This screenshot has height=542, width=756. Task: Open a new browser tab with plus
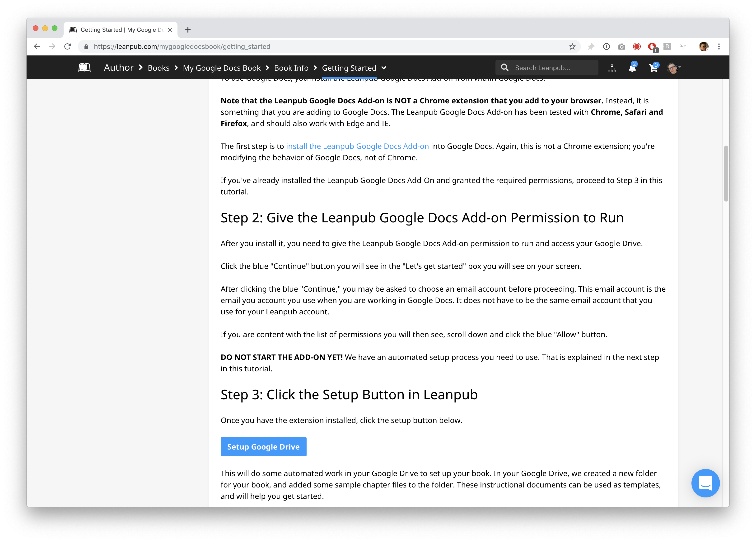click(188, 30)
